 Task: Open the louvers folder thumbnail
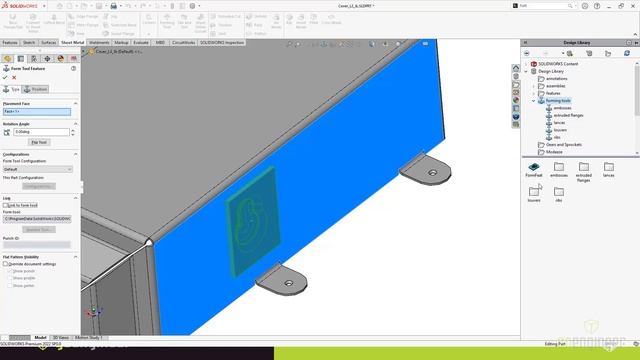pyautogui.click(x=534, y=194)
